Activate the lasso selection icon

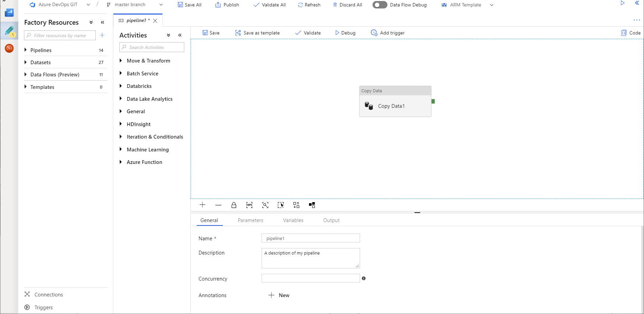tap(281, 205)
